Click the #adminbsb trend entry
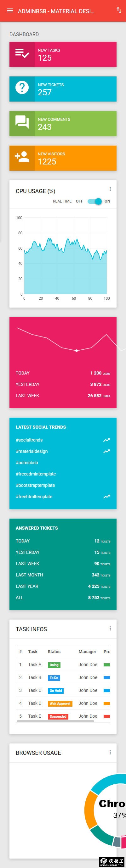The height and width of the screenshot is (868, 126). click(27, 463)
